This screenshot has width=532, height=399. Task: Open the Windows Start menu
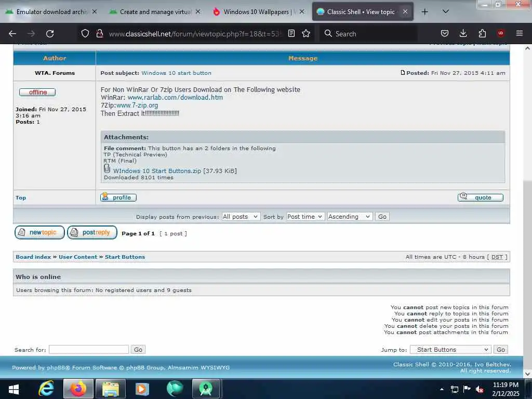point(13,389)
